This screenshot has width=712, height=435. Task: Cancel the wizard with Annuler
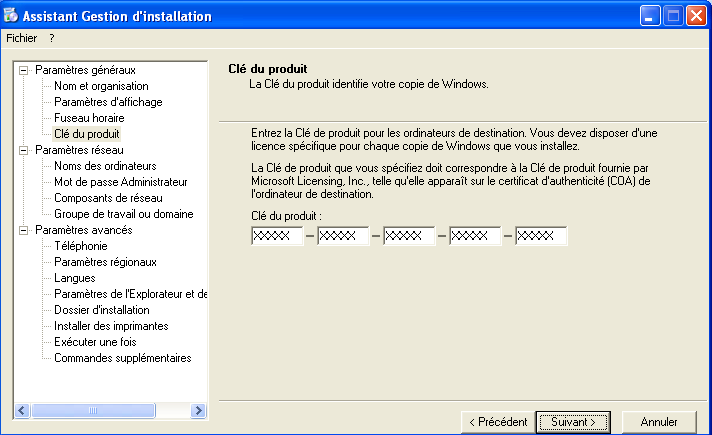(658, 422)
